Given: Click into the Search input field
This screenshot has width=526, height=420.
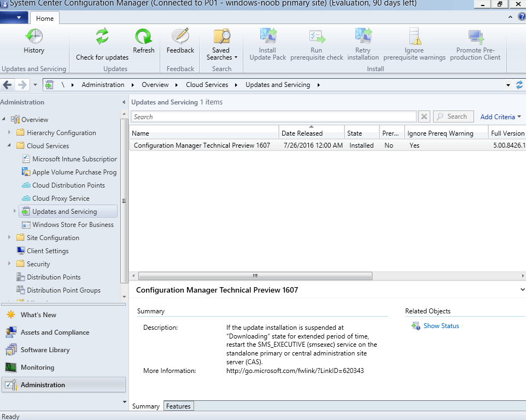Looking at the screenshot, I should (x=273, y=116).
